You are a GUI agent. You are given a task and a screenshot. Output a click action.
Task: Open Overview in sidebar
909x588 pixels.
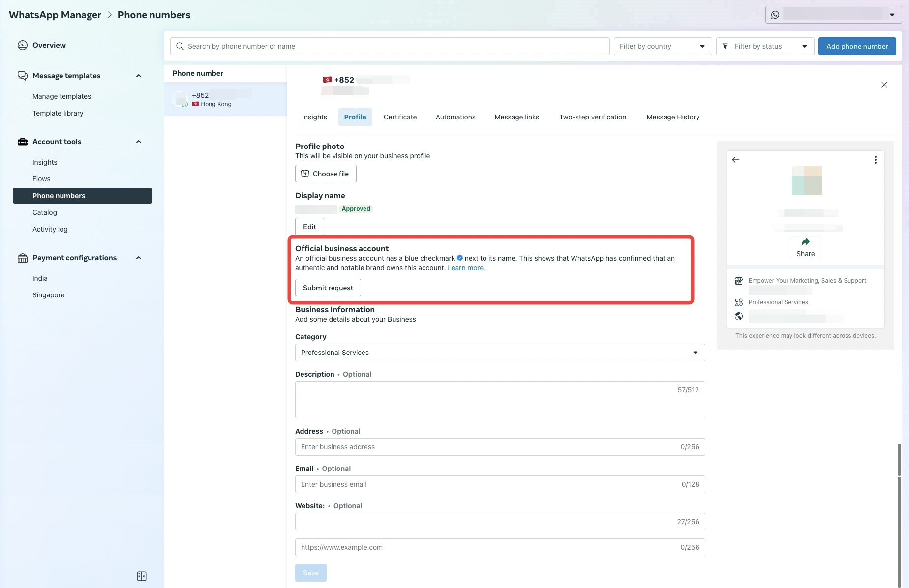49,45
